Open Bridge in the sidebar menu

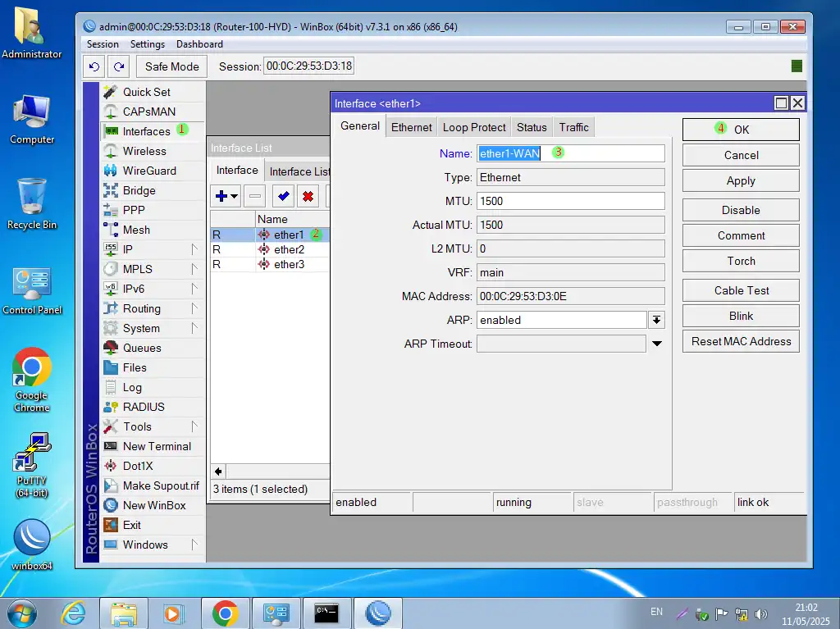139,190
